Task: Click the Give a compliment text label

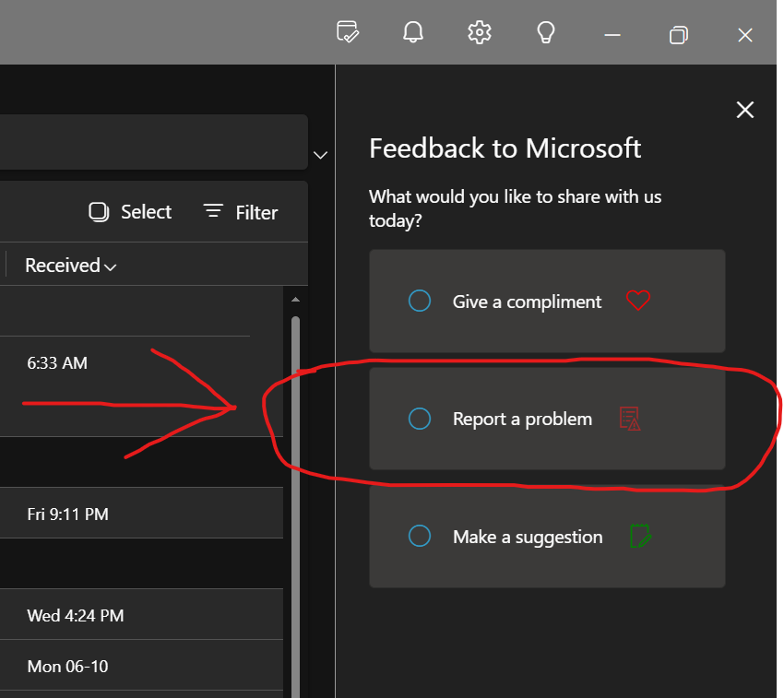Action: pyautogui.click(x=527, y=302)
